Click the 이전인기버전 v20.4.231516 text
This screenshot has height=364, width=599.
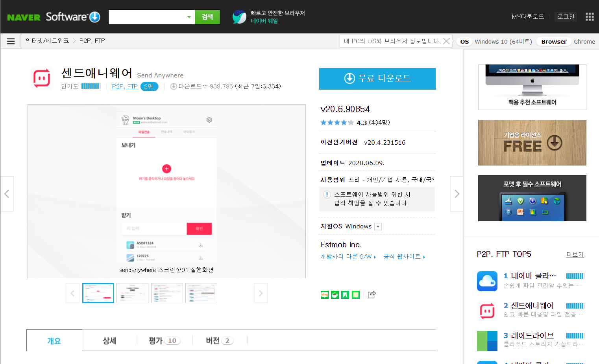[363, 142]
